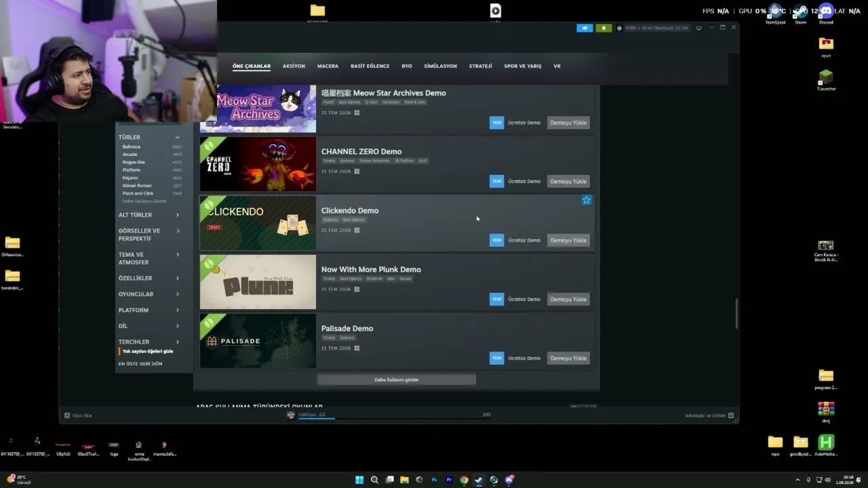The height and width of the screenshot is (488, 868).
Task: Expand GÖRSELLER VE PERSPEKTİF filter section
Action: pyautogui.click(x=178, y=230)
